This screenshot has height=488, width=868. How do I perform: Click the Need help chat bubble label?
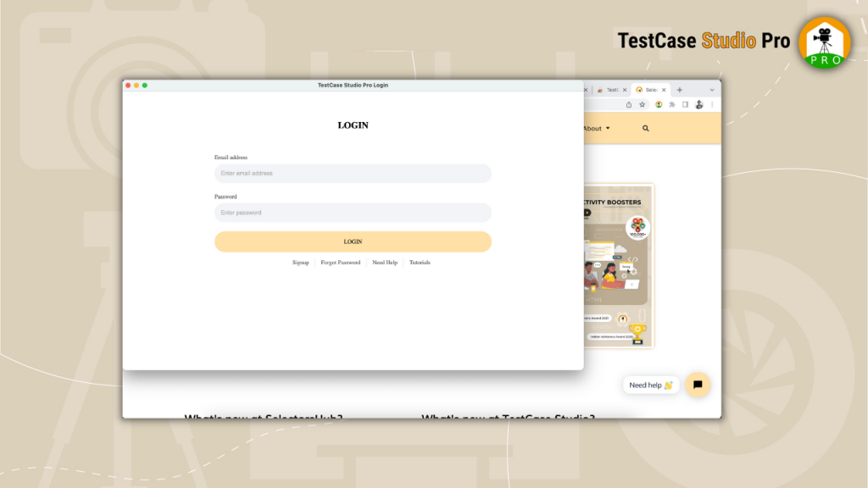pos(651,385)
